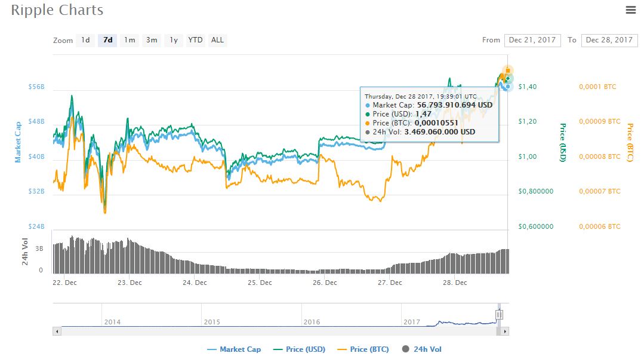Click the 27. Dec axis label
644x359 pixels.
tap(390, 283)
